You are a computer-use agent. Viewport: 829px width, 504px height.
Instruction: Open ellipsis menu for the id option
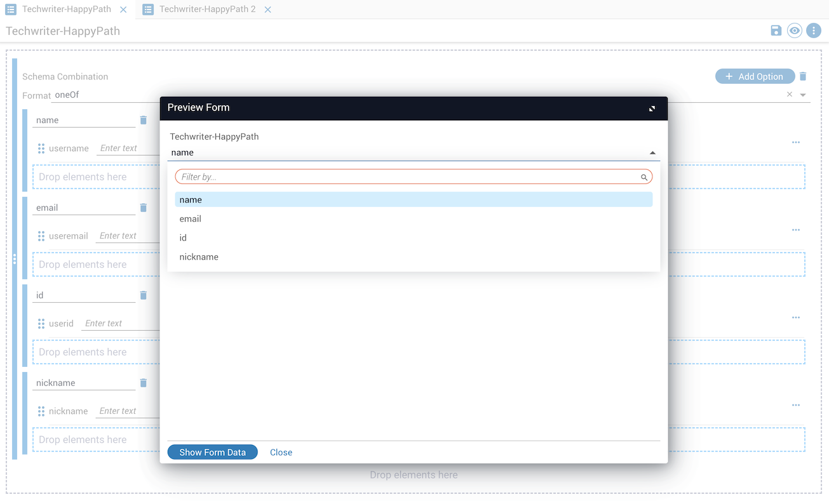(x=795, y=317)
